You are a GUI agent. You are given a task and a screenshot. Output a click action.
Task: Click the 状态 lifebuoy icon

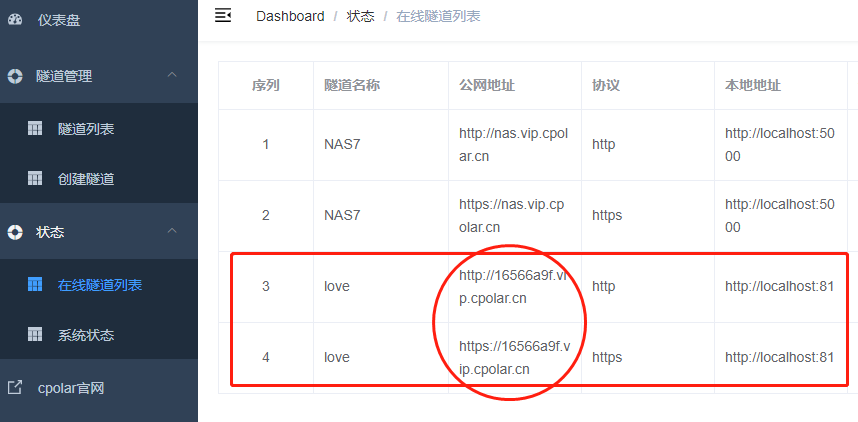(x=15, y=232)
